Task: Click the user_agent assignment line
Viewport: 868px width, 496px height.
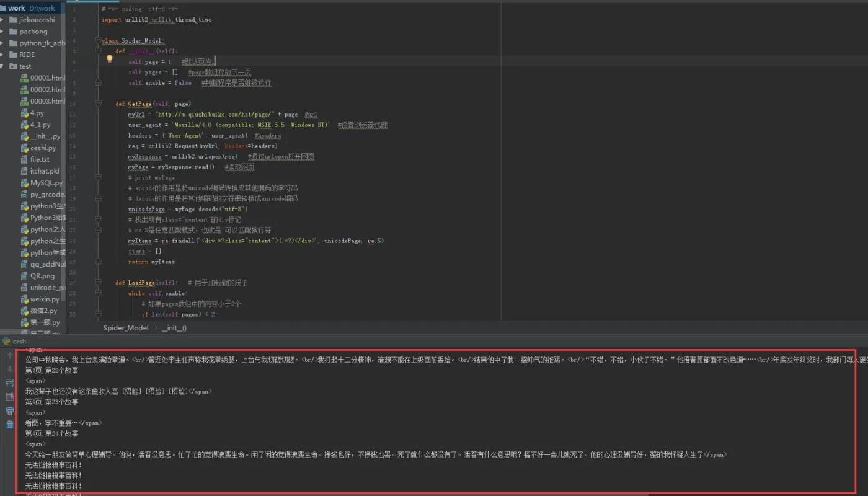Action: point(258,125)
